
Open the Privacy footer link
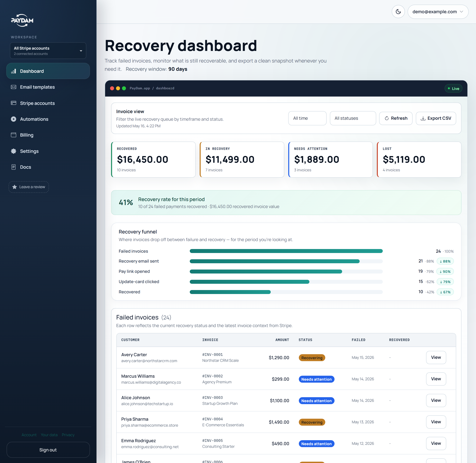(x=68, y=435)
